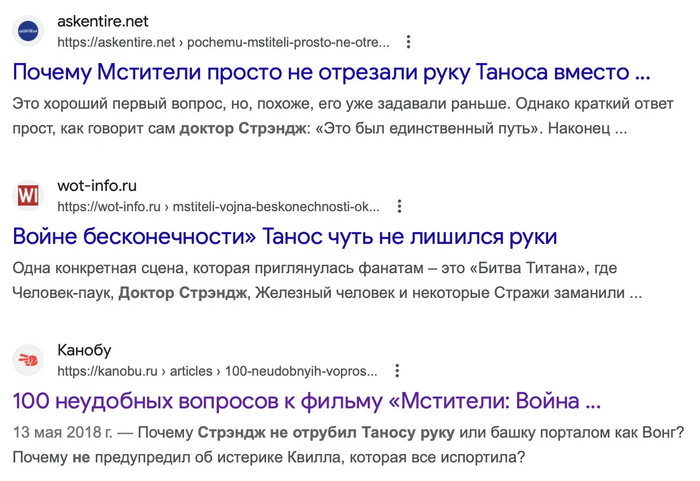
Task: Click the Канобу site favicon
Action: (x=28, y=359)
